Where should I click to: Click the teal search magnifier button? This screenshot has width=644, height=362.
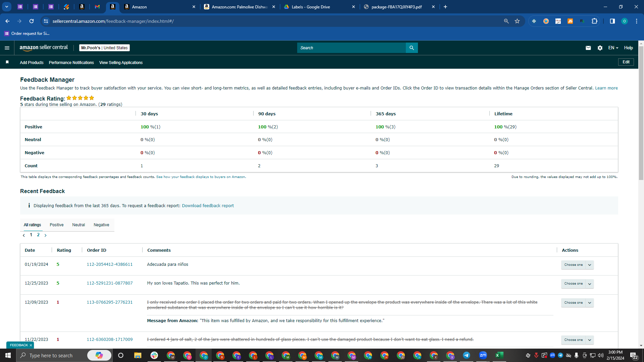pyautogui.click(x=412, y=48)
